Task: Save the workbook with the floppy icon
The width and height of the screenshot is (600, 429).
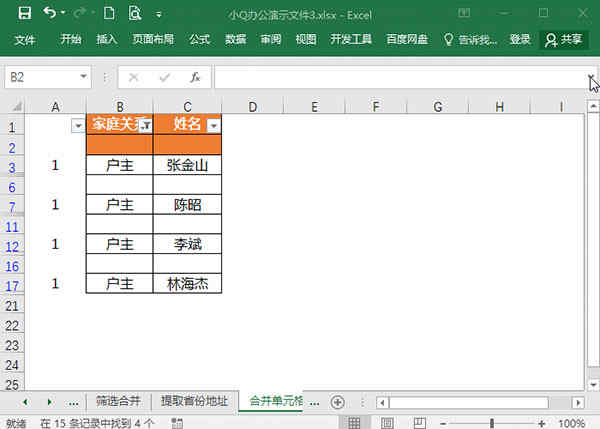Action: tap(24, 13)
